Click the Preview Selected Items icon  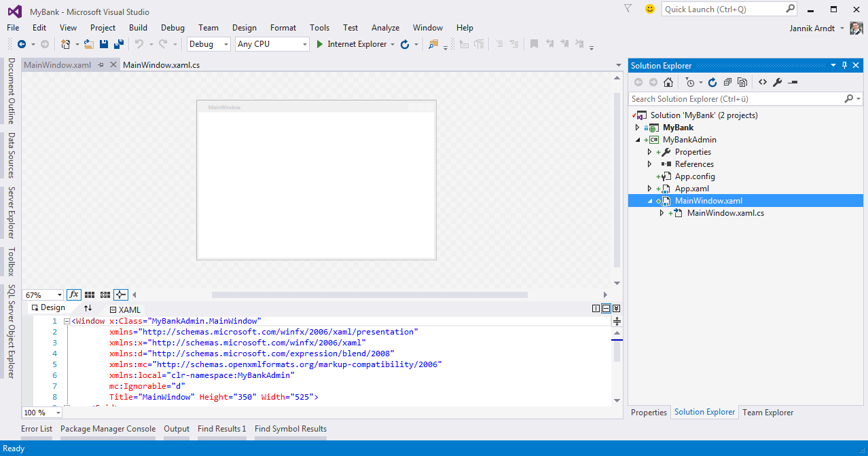793,82
